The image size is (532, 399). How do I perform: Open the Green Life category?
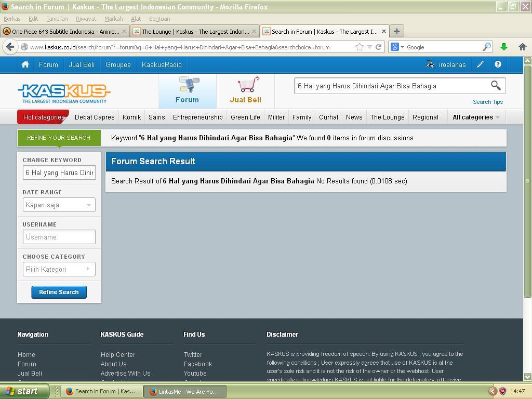[245, 117]
